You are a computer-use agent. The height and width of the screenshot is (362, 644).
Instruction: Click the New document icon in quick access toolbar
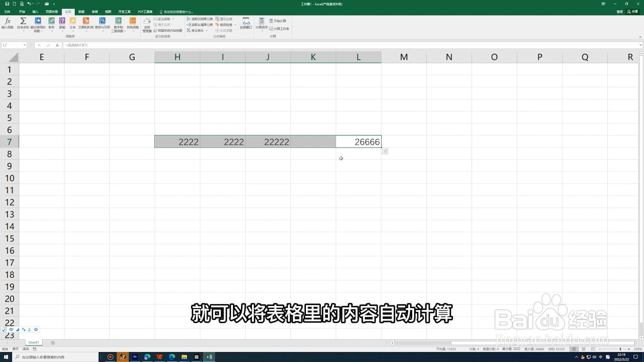coord(14,4)
